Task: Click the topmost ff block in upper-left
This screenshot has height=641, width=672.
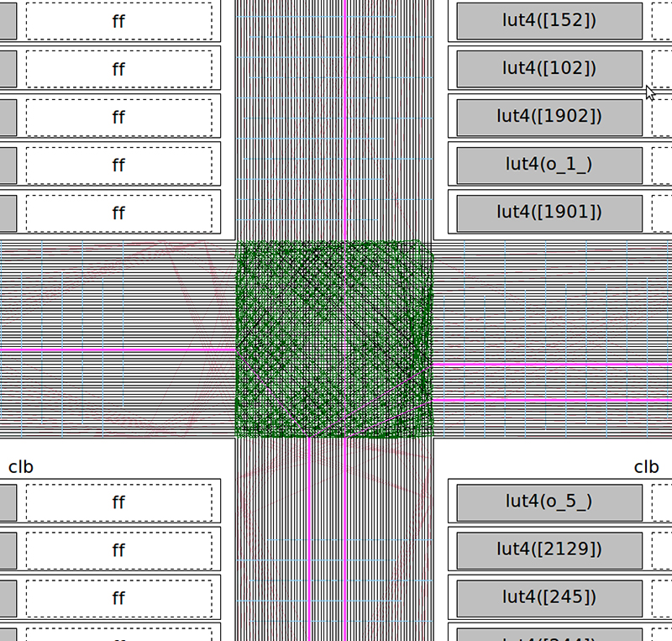Action: pyautogui.click(x=118, y=21)
